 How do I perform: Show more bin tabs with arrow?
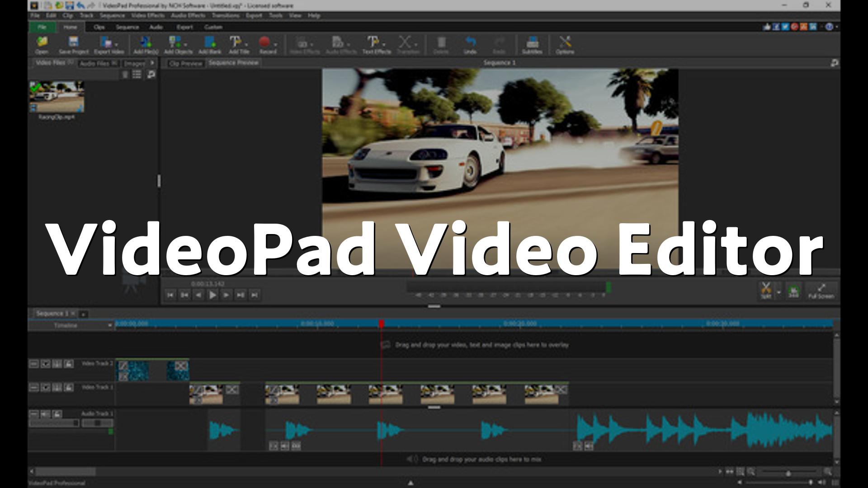point(152,63)
